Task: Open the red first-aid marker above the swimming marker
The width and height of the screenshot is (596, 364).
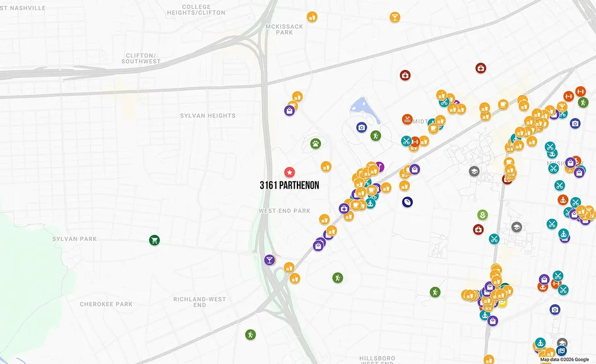Action: pyautogui.click(x=405, y=75)
